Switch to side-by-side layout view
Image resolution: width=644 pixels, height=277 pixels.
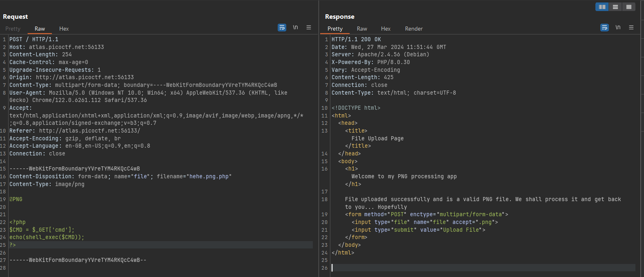coord(602,7)
